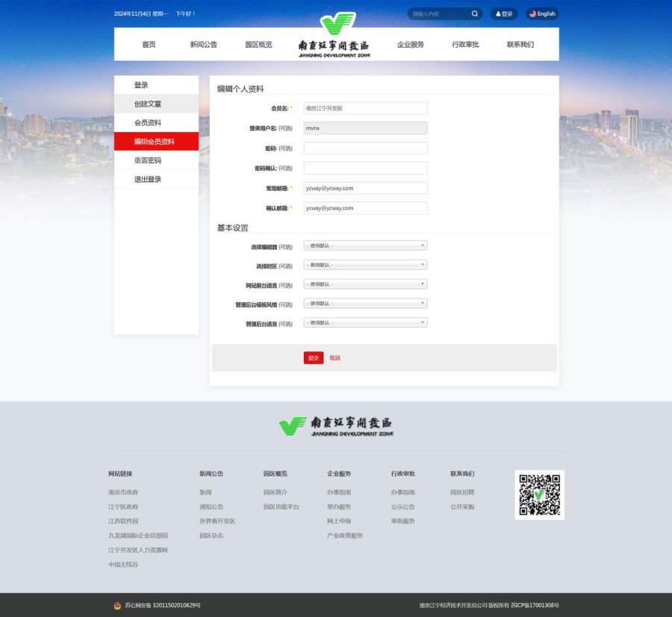Open the 选择时区 timezone dropdown
Image resolution: width=672 pixels, height=617 pixels.
[x=365, y=264]
